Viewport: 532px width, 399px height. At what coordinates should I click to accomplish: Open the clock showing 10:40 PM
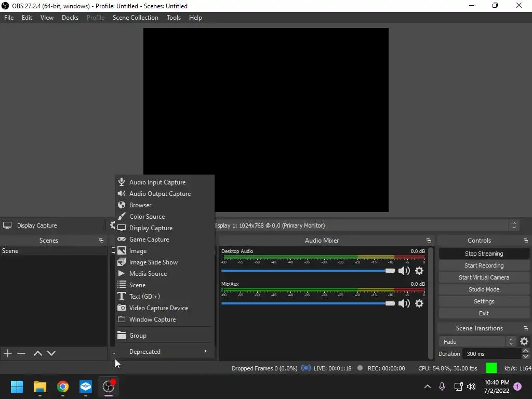496,387
